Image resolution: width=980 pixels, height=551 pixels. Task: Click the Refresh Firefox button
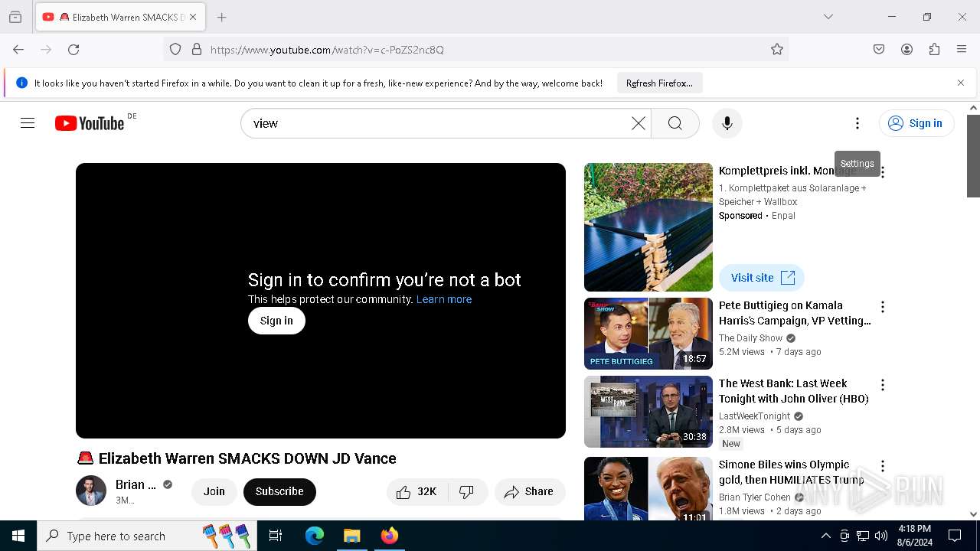click(x=659, y=83)
